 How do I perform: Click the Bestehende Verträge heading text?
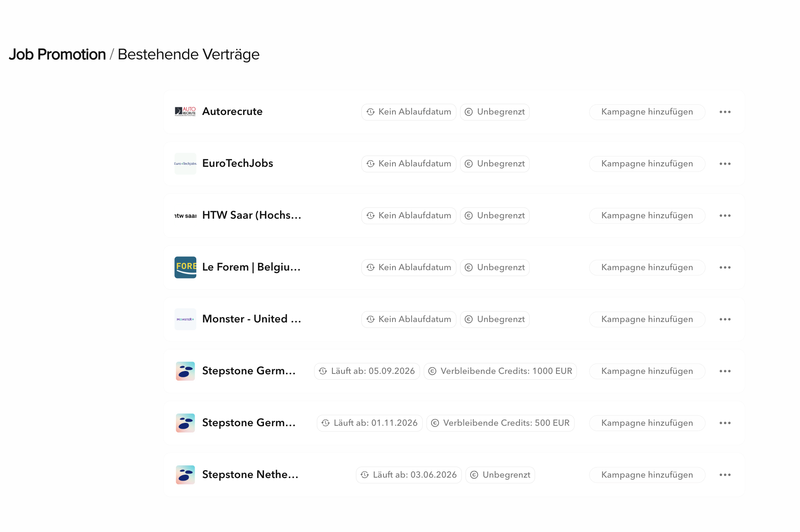[188, 54]
